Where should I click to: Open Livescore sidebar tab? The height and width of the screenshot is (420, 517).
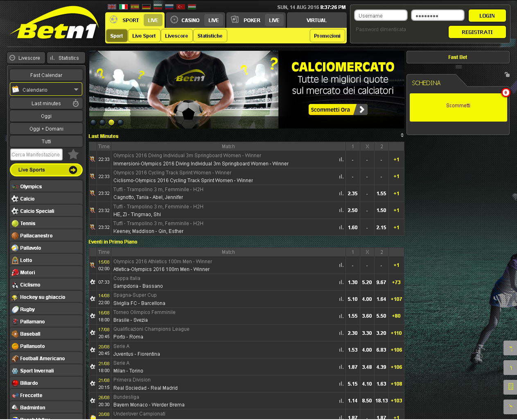pos(26,58)
